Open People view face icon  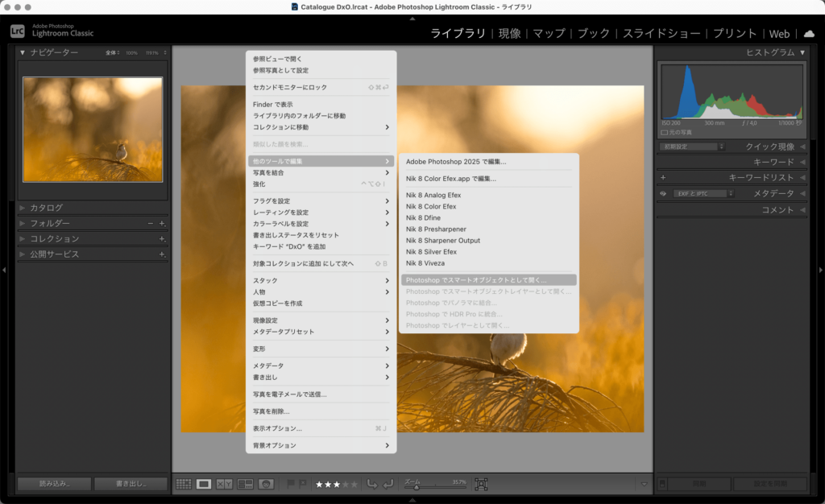[x=266, y=484]
